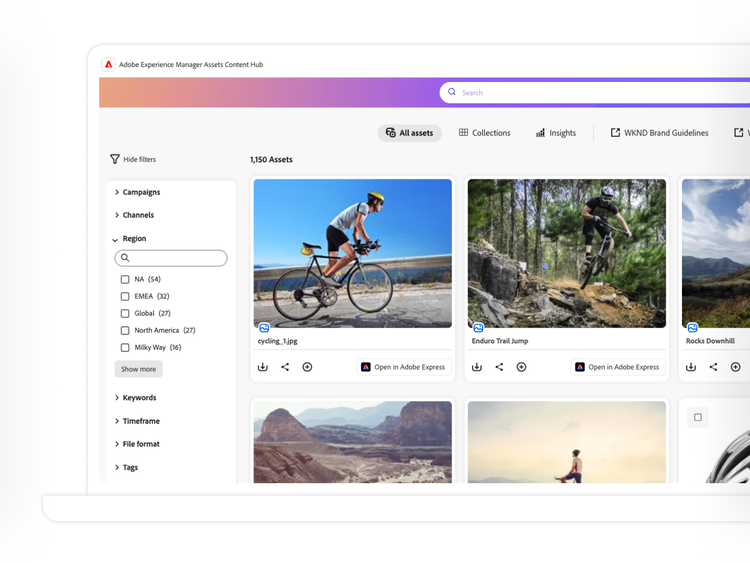Tick the Milky Way (16) checkbox
750x563 pixels.
click(125, 348)
